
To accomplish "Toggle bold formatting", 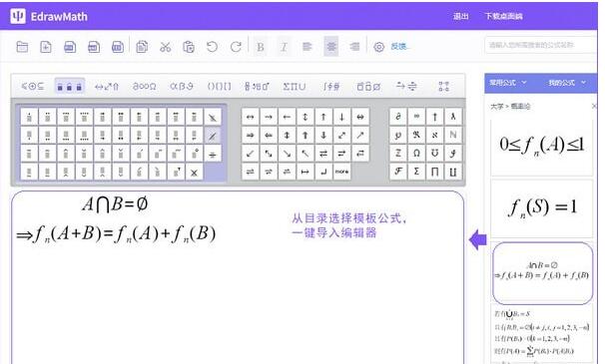I will click(261, 47).
